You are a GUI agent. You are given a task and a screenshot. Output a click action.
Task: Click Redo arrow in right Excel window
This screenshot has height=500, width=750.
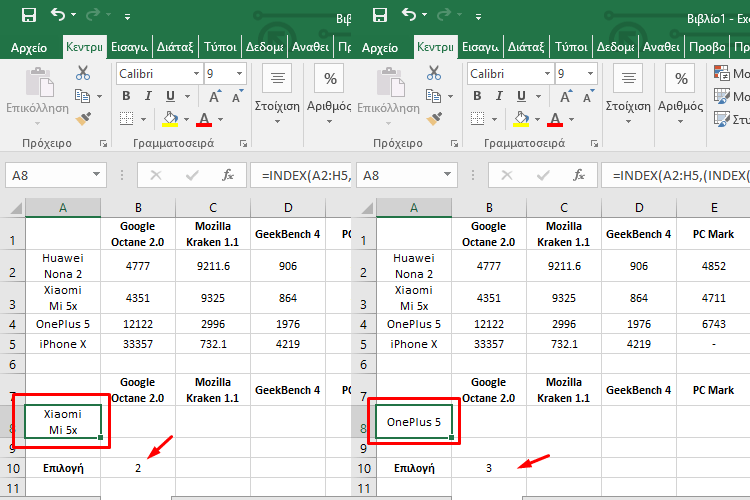(443, 15)
